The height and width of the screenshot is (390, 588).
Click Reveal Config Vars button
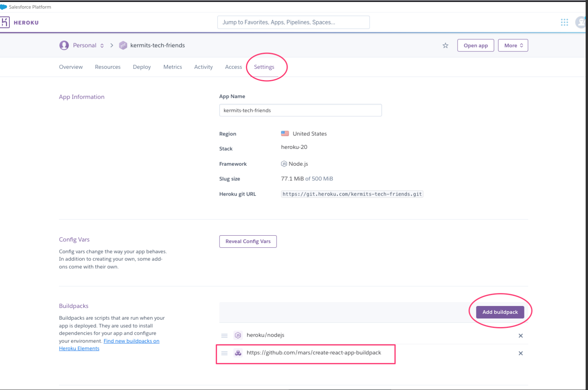click(248, 242)
